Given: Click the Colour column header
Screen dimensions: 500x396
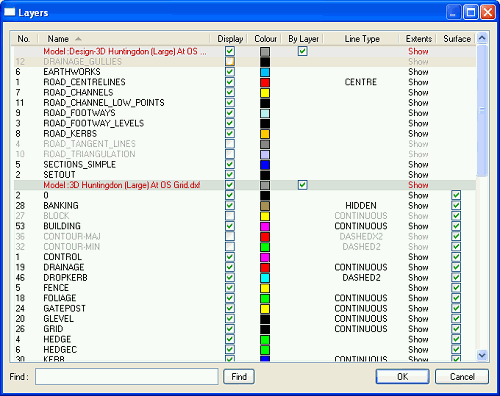Looking at the screenshot, I should (265, 39).
